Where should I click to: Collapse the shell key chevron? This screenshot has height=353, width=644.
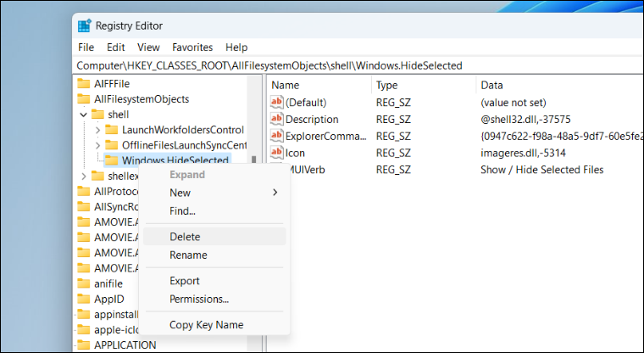click(x=84, y=115)
